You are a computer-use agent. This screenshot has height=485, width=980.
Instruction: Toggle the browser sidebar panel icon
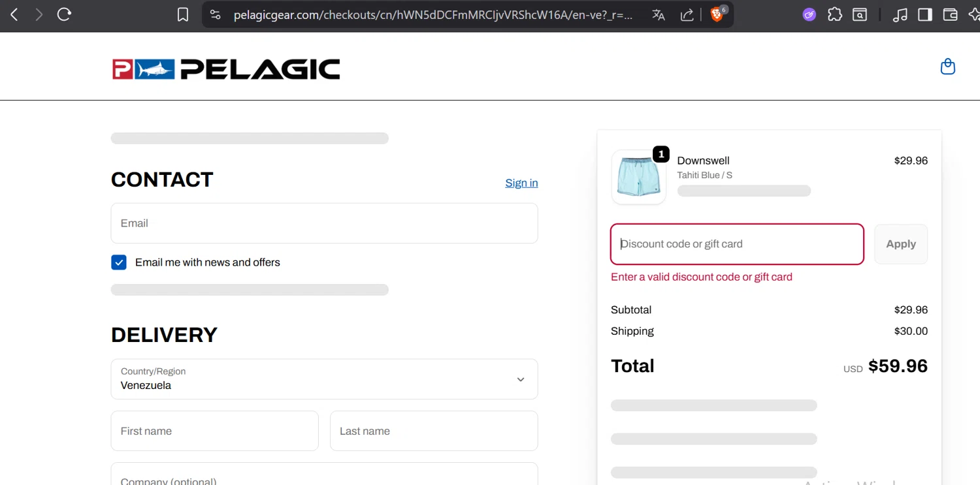(x=925, y=14)
